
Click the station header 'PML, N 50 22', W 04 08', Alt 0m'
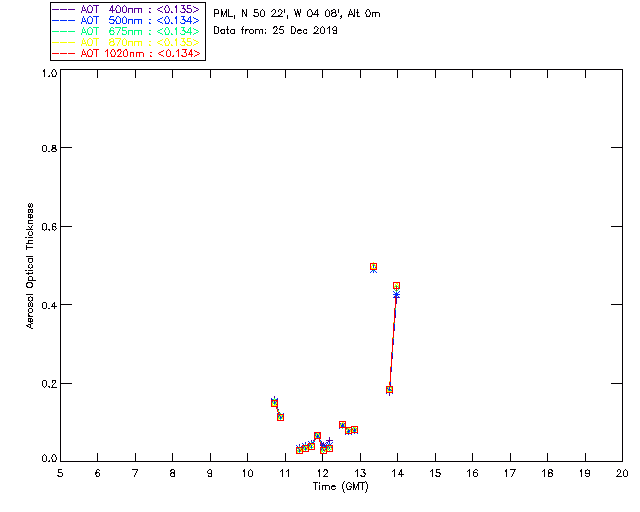pyautogui.click(x=297, y=14)
